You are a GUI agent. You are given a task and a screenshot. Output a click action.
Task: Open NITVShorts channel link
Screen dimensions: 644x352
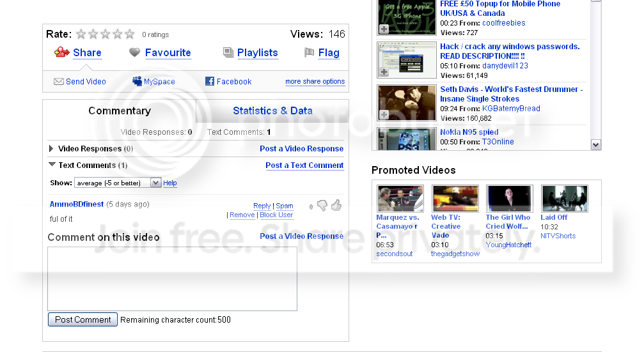(558, 236)
